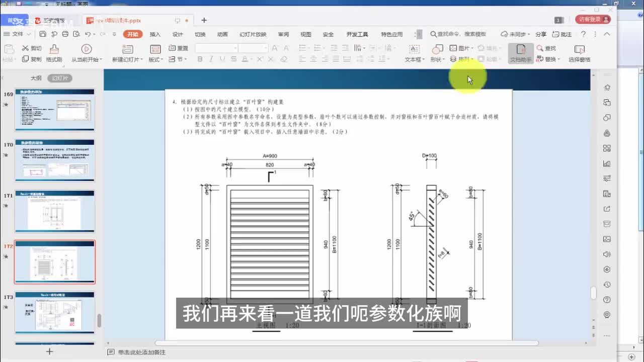Click the 重置 (Reset) button

pyautogui.click(x=178, y=48)
